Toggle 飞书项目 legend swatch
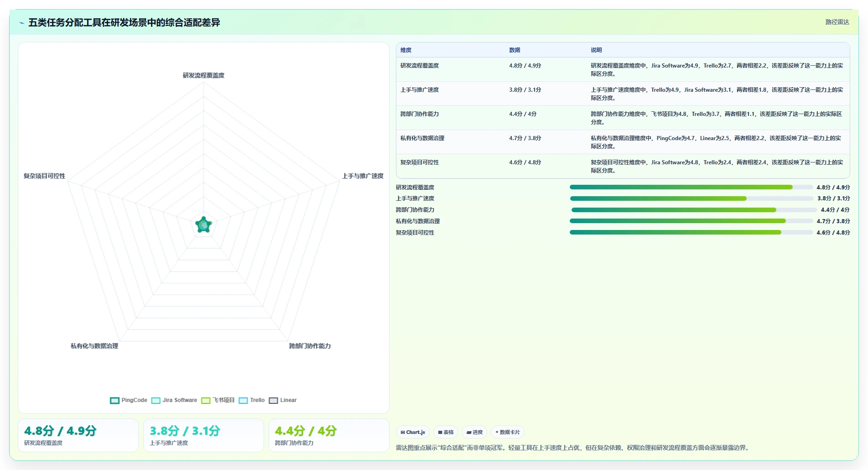This screenshot has height=470, width=868. point(206,400)
